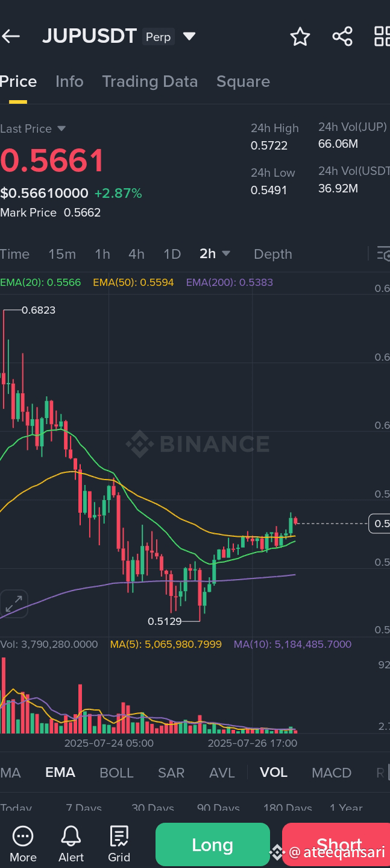The image size is (390, 868).
Task: Toggle the AVL indicator
Action: [x=222, y=773]
